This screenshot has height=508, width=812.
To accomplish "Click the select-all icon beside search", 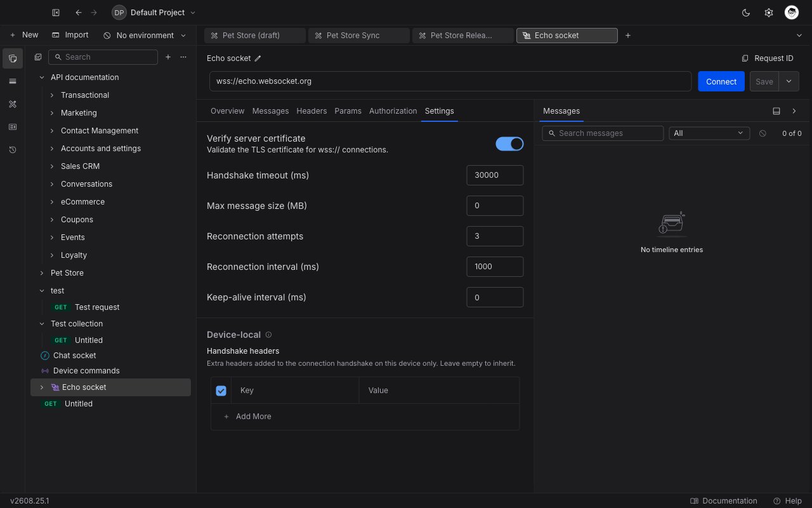I will (x=38, y=57).
